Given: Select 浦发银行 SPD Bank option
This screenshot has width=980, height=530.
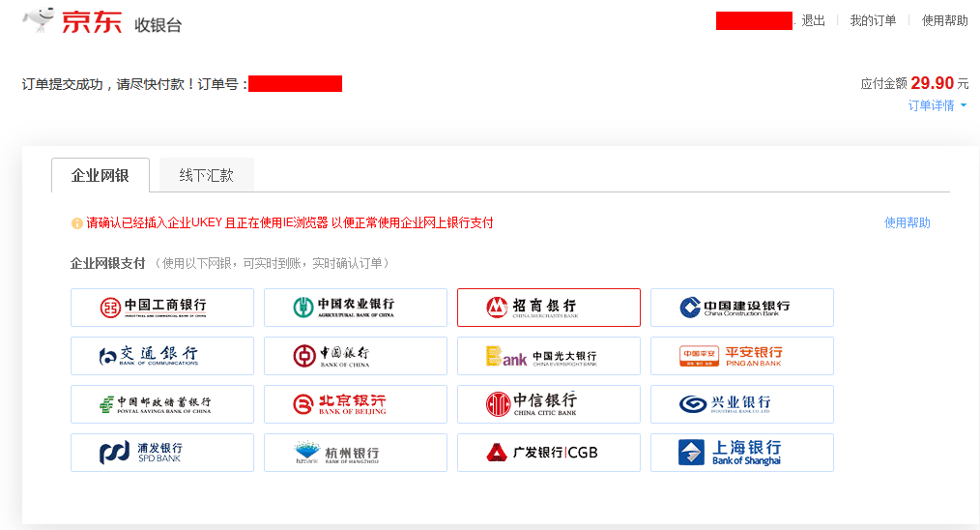Looking at the screenshot, I should pos(162,453).
